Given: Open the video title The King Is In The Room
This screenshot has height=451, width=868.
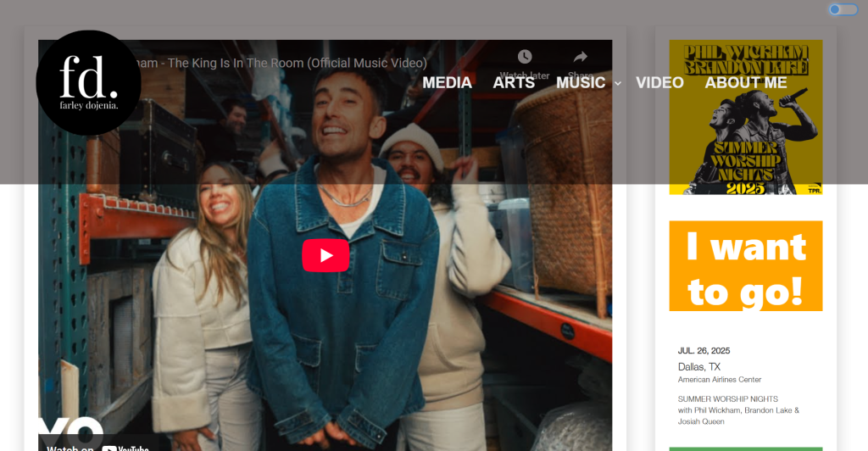Looking at the screenshot, I should click(280, 63).
